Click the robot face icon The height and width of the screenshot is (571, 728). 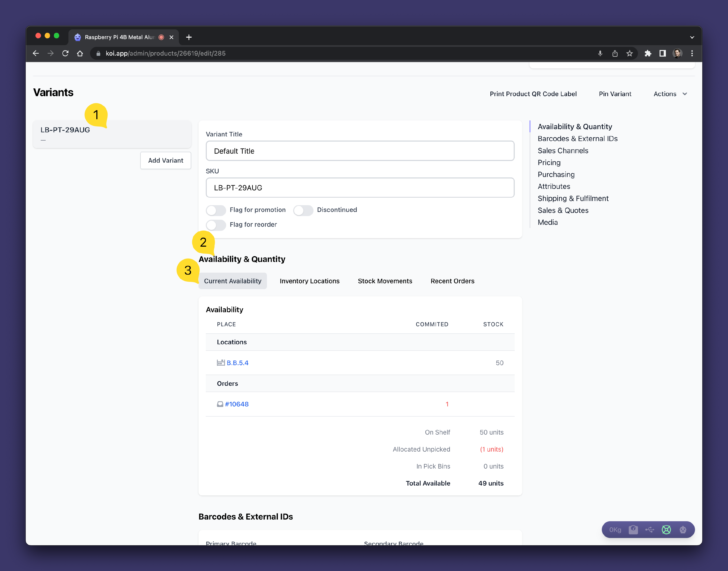pos(683,529)
